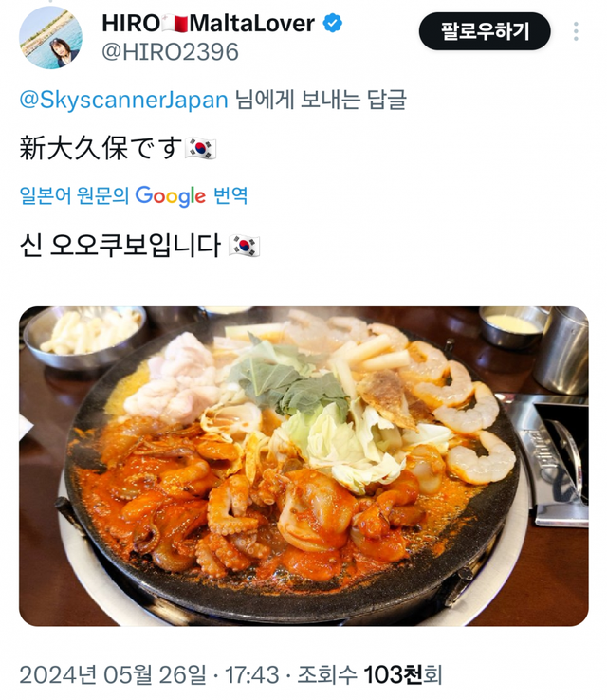Click the blue verified checkmark badge

point(333,23)
